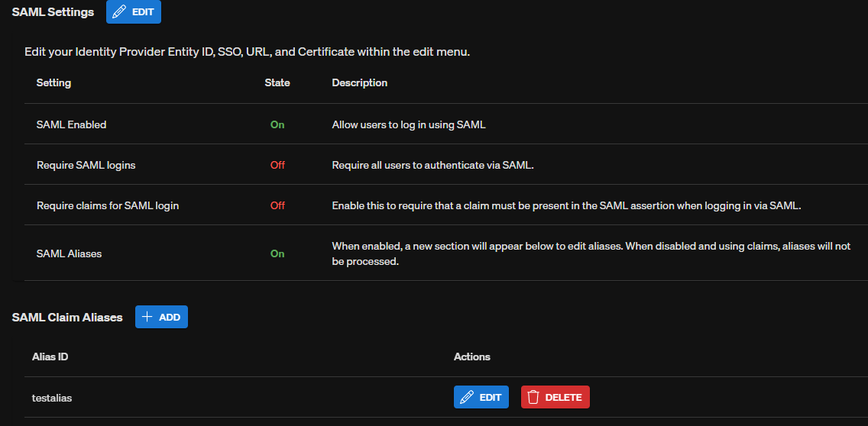868x426 pixels.
Task: Select Require claims for SAML login text
Action: (x=108, y=206)
